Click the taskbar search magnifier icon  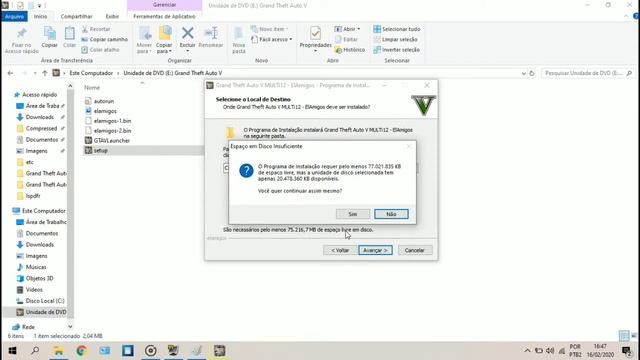pyautogui.click(x=35, y=351)
